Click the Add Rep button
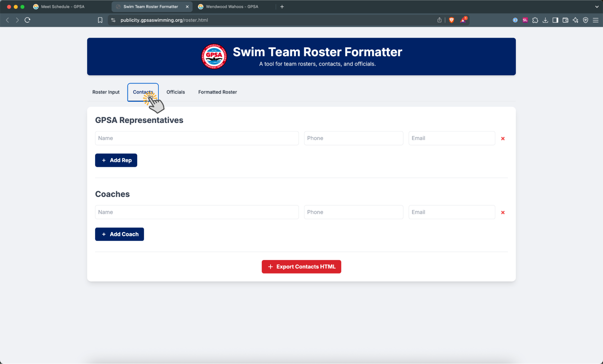The height and width of the screenshot is (364, 603). tap(116, 160)
